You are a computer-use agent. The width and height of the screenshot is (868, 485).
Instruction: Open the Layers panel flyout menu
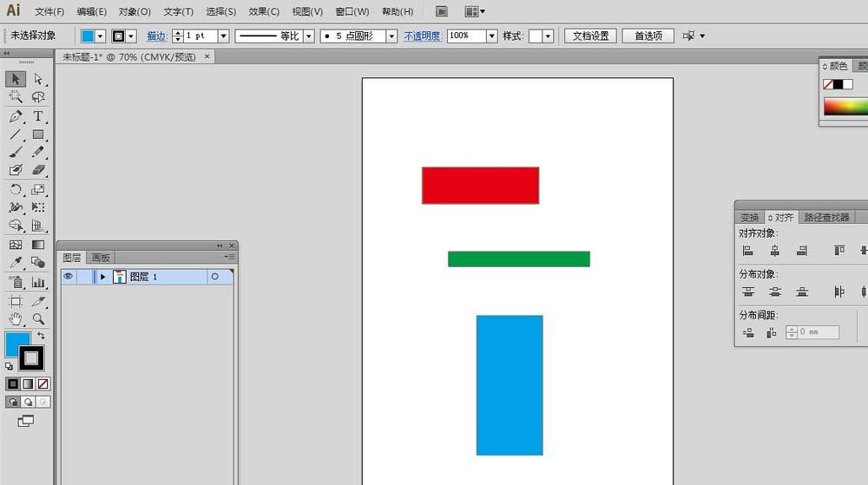pyautogui.click(x=230, y=257)
